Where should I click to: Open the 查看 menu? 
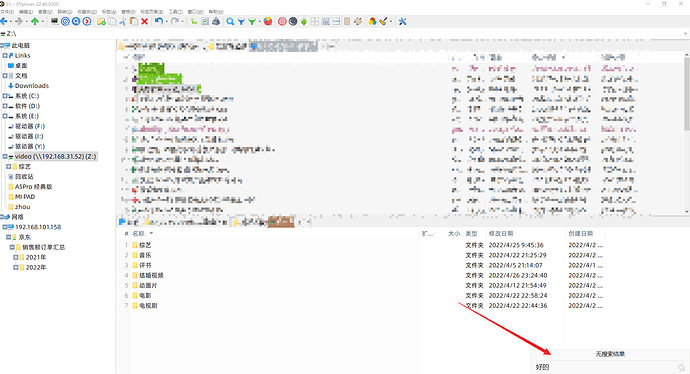tap(45, 12)
